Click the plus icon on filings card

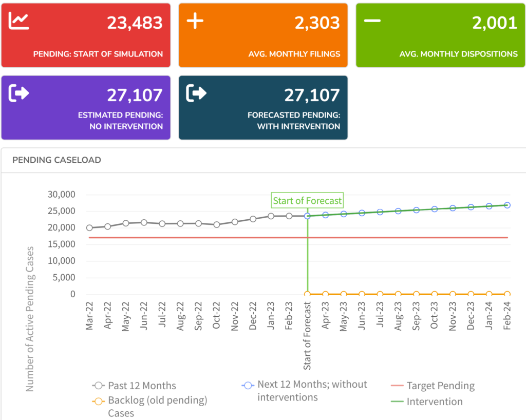point(195,22)
